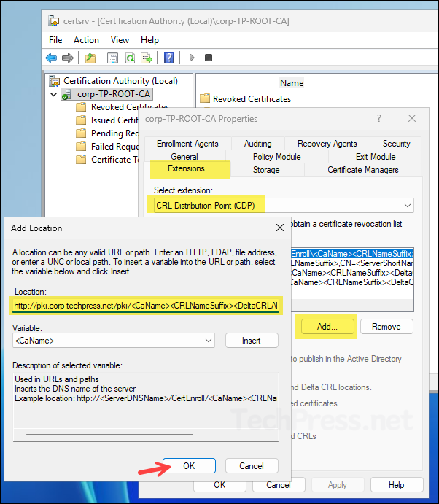Click Cancel in the Add Location dialog
Image resolution: width=439 pixels, height=504 pixels.
252,466
